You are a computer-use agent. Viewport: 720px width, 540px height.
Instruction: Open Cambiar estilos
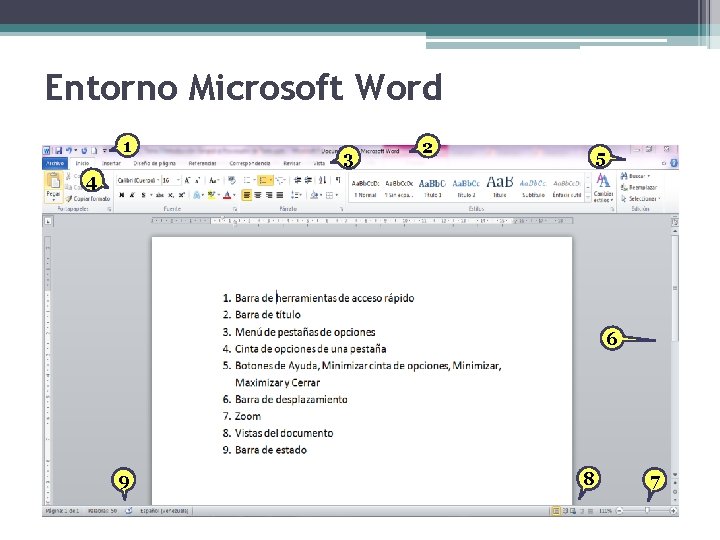(x=603, y=188)
